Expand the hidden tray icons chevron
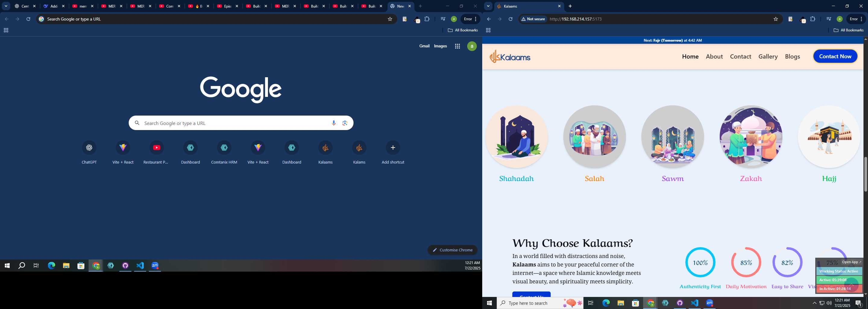The width and height of the screenshot is (868, 309). (x=814, y=303)
